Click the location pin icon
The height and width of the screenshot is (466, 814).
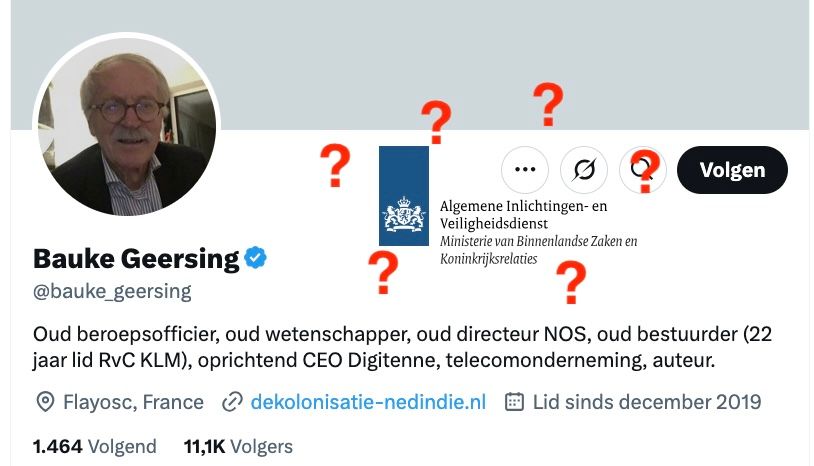pyautogui.click(x=45, y=402)
